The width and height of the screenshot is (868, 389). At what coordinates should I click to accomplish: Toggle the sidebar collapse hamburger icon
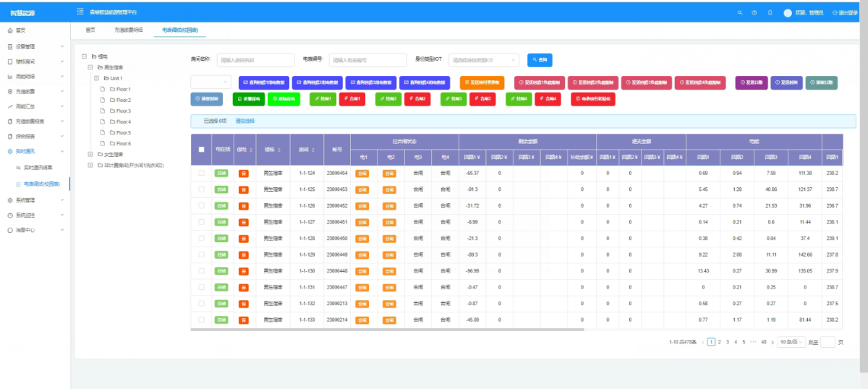click(80, 13)
